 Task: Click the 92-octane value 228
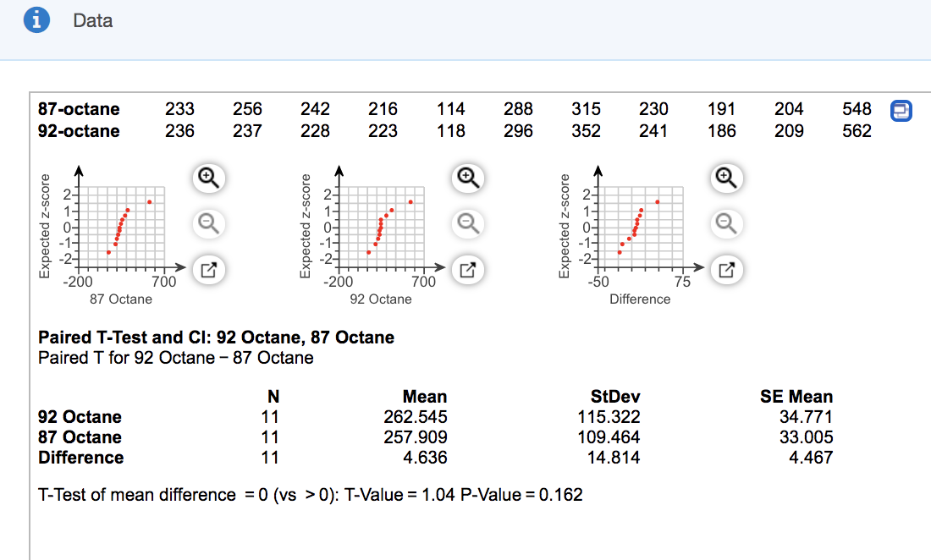point(316,131)
